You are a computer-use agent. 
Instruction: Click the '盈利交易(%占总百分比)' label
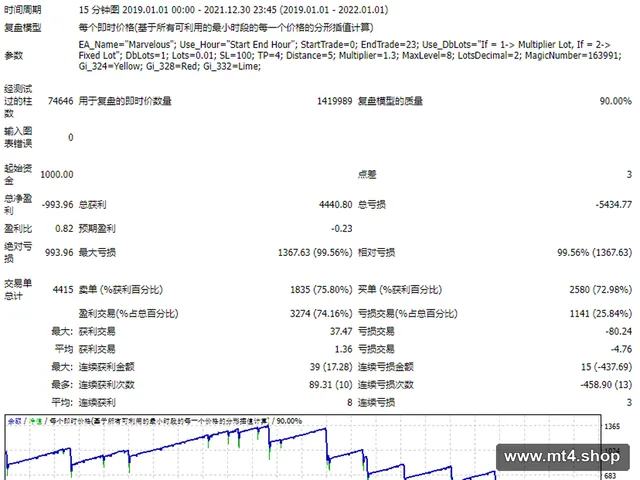129,314
